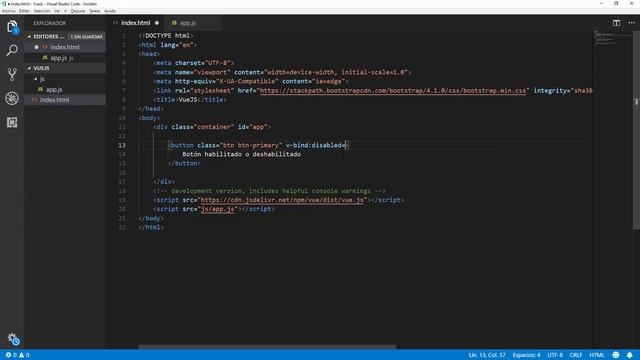Click the VS Code logo in title bar

pos(4,4)
